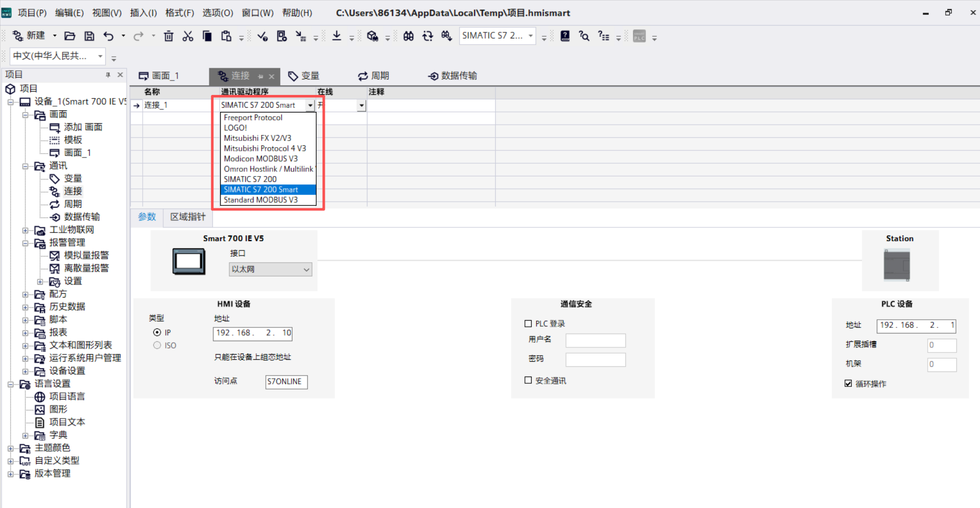
Task: Save the project using the floppy icon
Action: point(89,36)
